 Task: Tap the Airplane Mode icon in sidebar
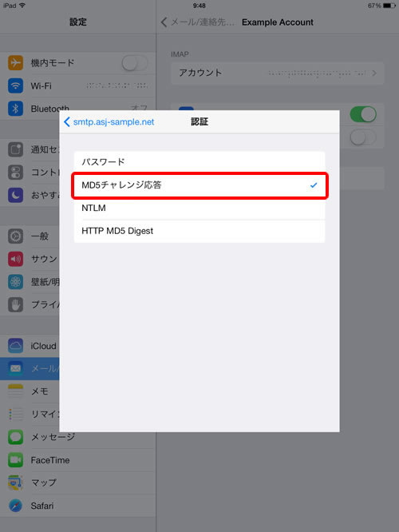tap(16, 63)
